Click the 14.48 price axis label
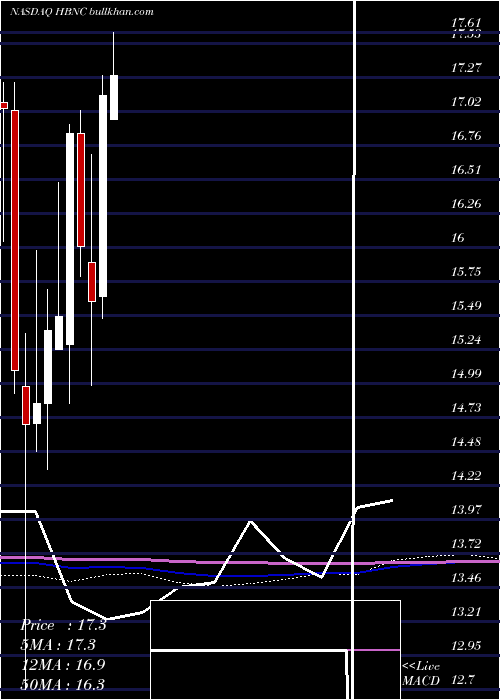The image size is (500, 700). tap(466, 442)
